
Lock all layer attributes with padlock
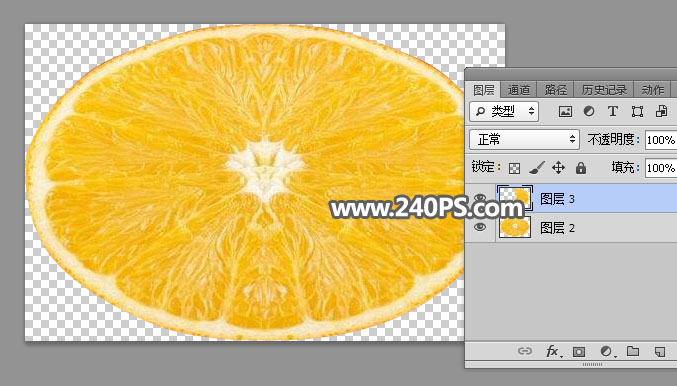[581, 168]
